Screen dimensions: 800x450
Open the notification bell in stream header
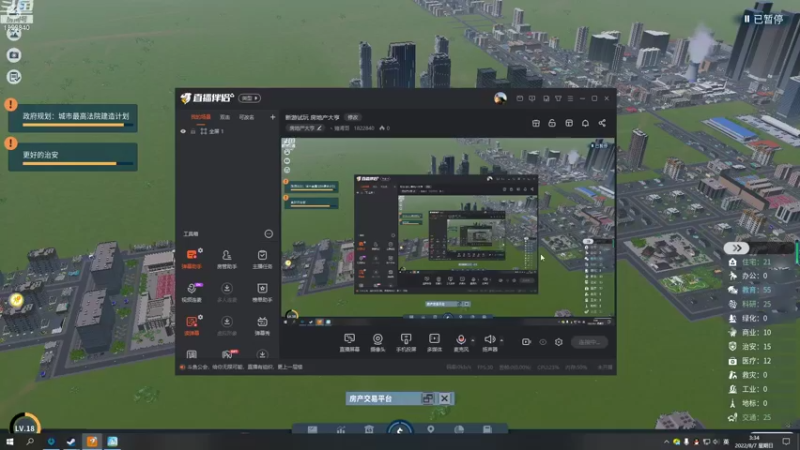pyautogui.click(x=585, y=123)
